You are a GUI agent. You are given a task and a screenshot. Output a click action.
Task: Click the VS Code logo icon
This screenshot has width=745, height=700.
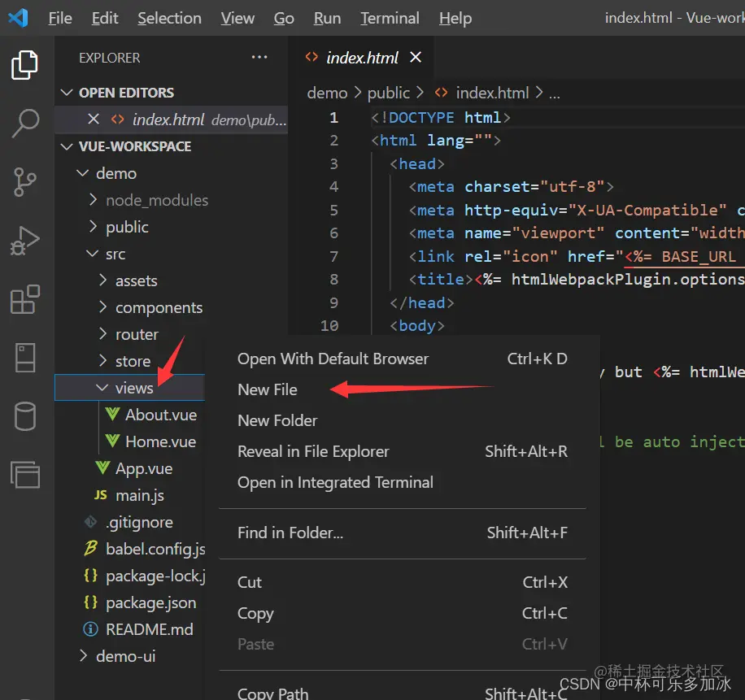point(18,18)
